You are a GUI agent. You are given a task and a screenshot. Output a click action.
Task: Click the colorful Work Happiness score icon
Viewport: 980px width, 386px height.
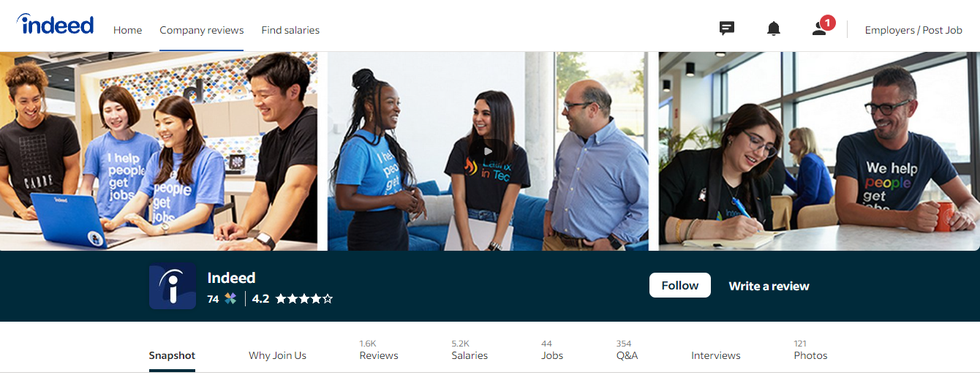click(230, 298)
